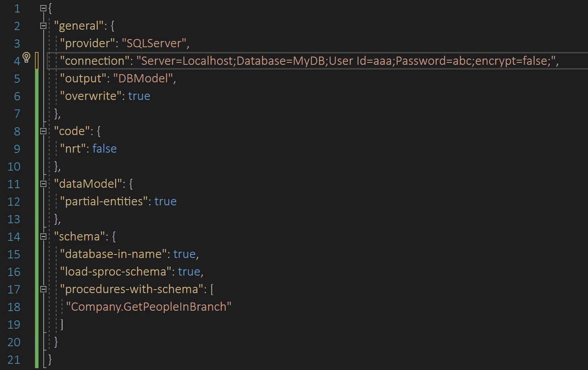The width and height of the screenshot is (588, 370).
Task: Click line number 21 in the gutter
Action: coord(14,359)
